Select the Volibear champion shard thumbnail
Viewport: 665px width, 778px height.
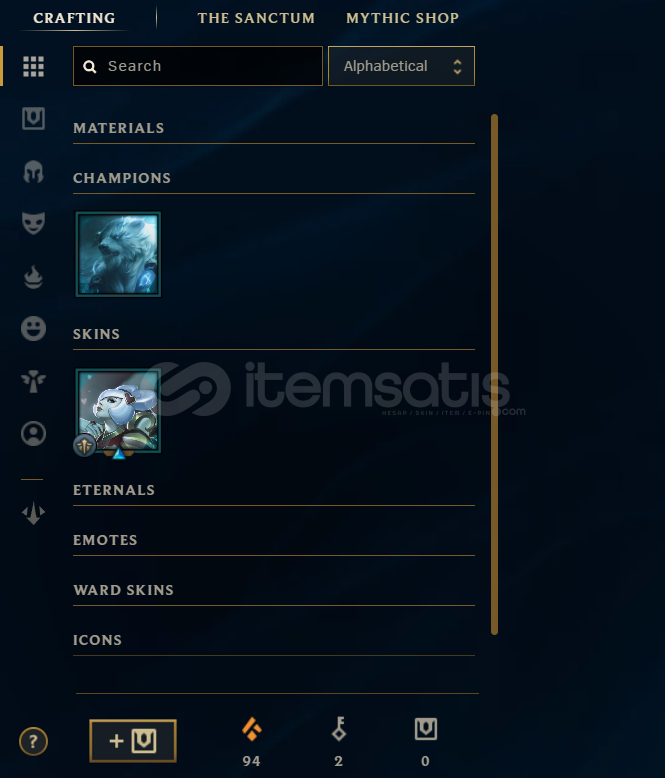pyautogui.click(x=118, y=255)
